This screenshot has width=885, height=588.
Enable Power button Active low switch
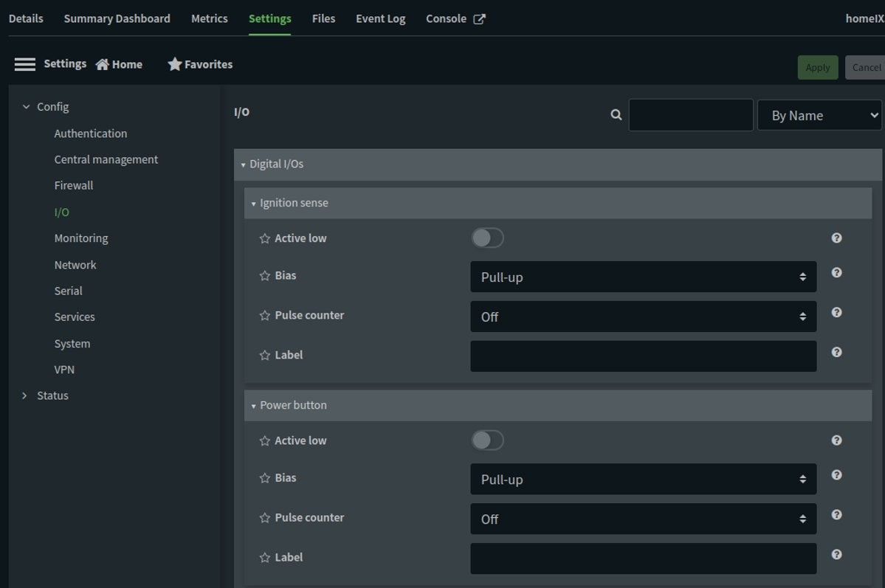pyautogui.click(x=487, y=440)
